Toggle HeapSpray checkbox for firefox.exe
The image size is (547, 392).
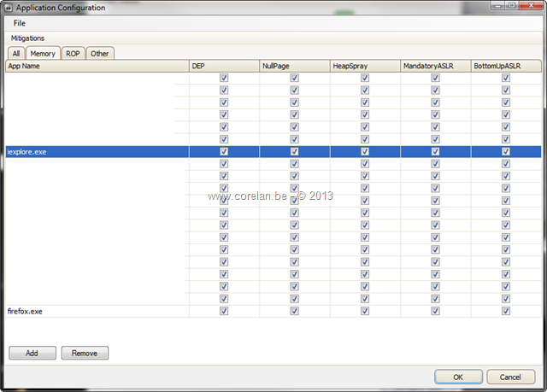(365, 311)
